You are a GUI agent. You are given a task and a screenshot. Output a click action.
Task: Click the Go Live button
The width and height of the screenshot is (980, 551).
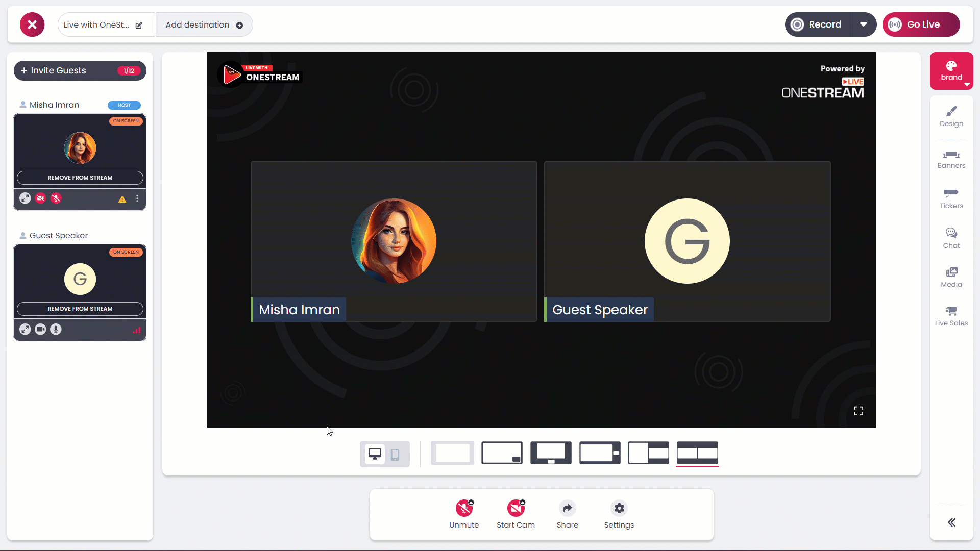tap(921, 24)
